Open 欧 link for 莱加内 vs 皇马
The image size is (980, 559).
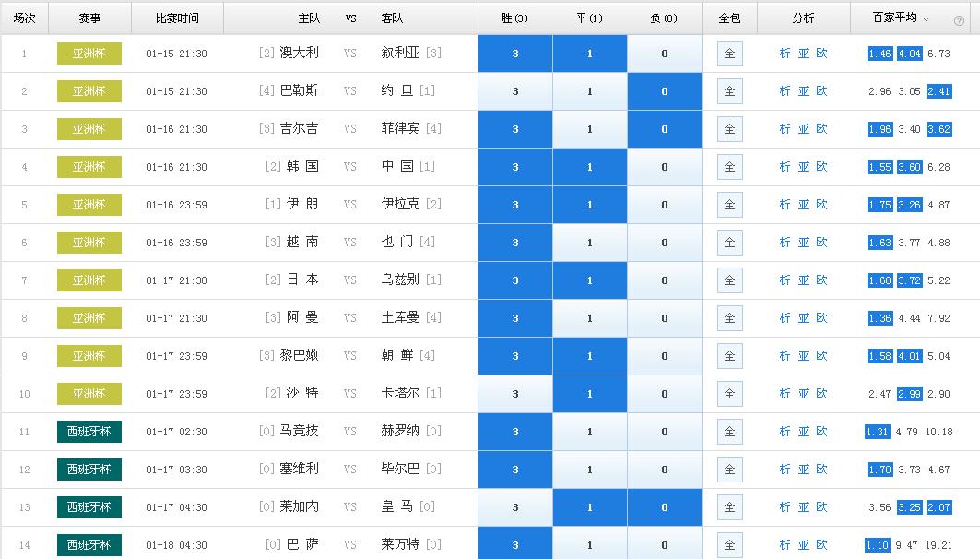821,507
